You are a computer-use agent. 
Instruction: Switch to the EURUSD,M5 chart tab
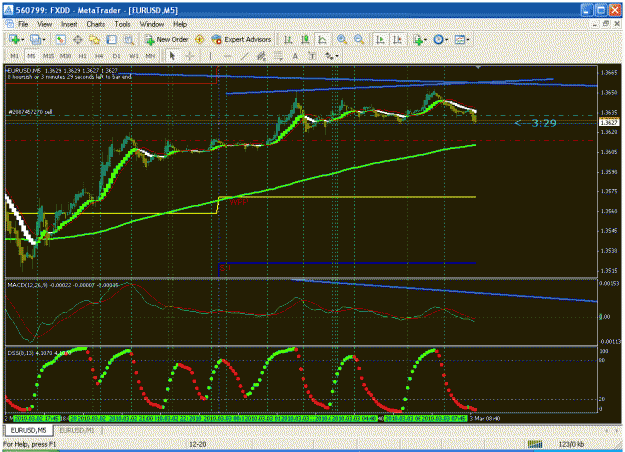[28, 430]
